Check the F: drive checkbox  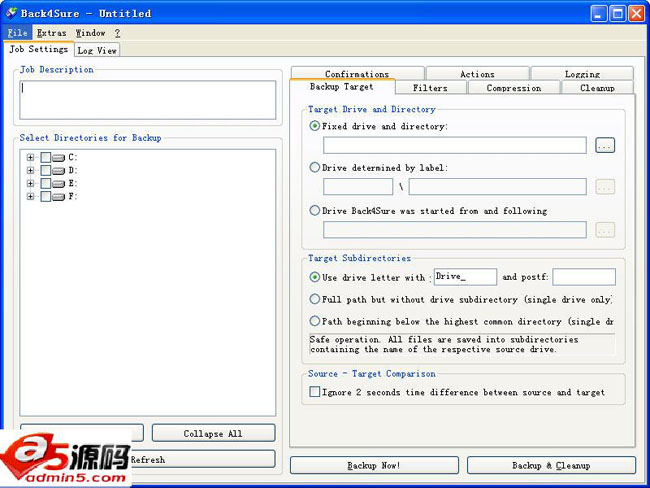coord(46,196)
